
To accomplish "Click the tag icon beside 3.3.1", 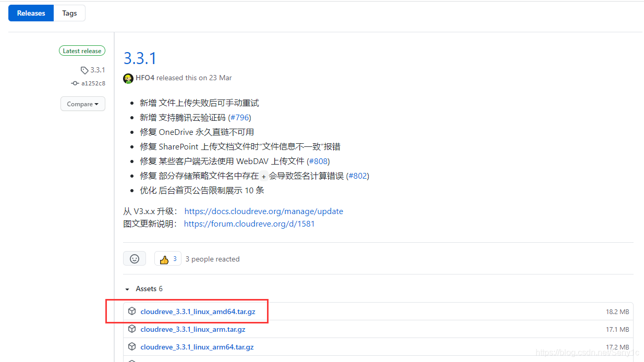I will pos(84,70).
